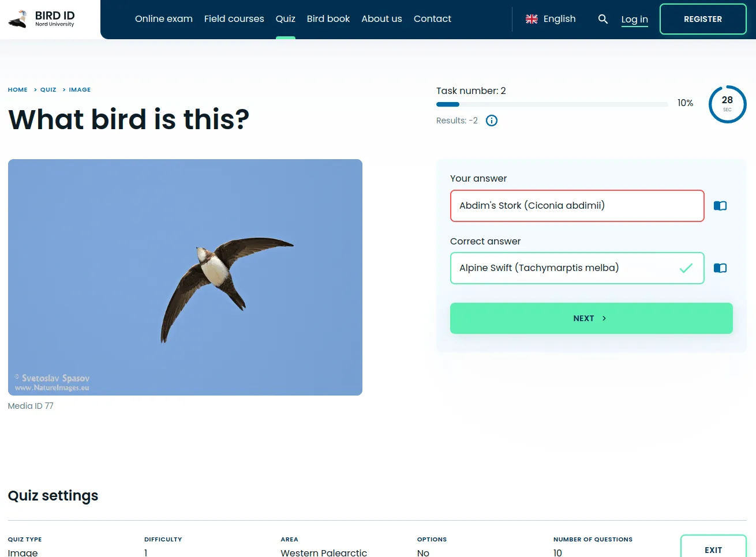Click the Alpine Swift bird photo
Image resolution: width=756 pixels, height=557 pixels.
pyautogui.click(x=185, y=277)
